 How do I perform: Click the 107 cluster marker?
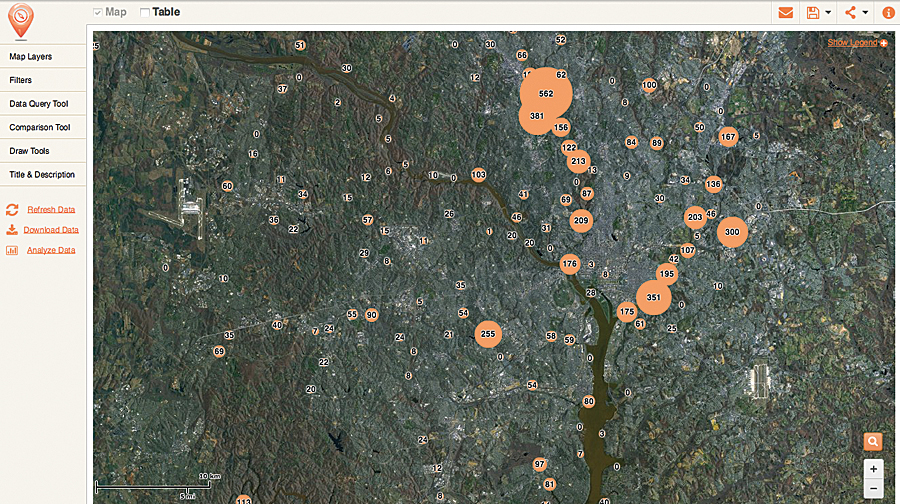click(x=687, y=250)
